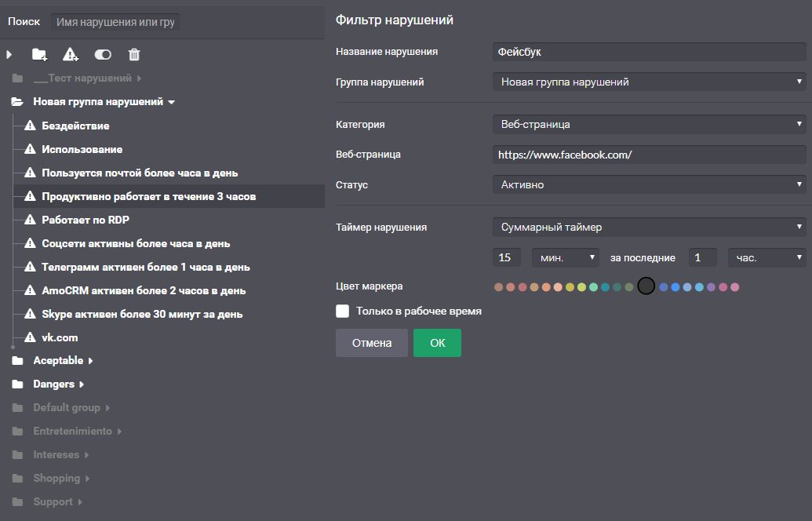Collapse Новая группа нарушений with its arrow
Image resolution: width=812 pixels, height=521 pixels.
coord(171,102)
